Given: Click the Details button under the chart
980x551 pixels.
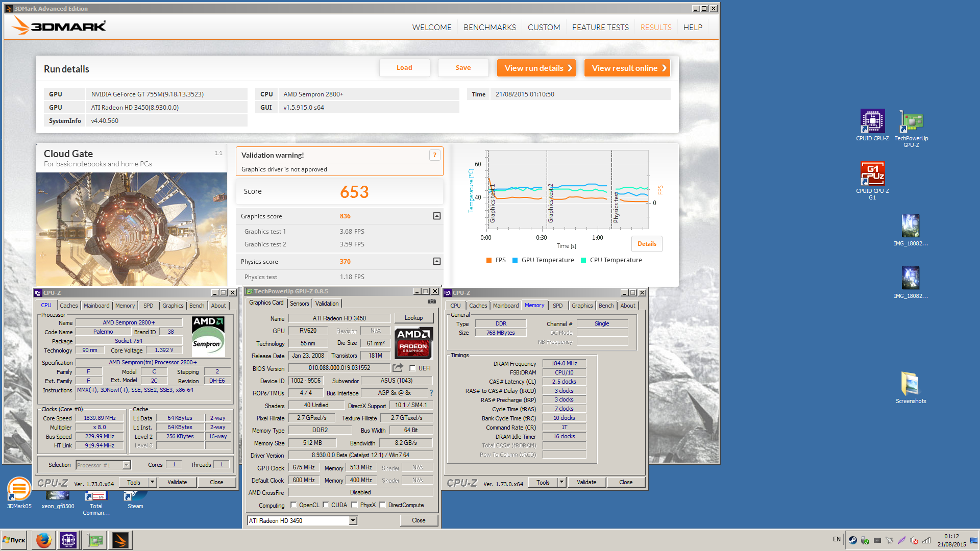Looking at the screenshot, I should tap(647, 244).
